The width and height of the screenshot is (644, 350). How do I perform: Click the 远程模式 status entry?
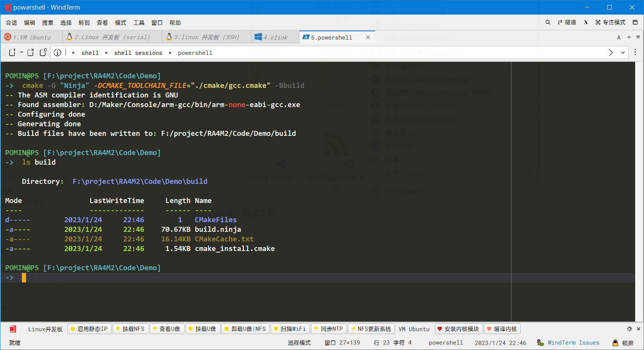pos(299,343)
